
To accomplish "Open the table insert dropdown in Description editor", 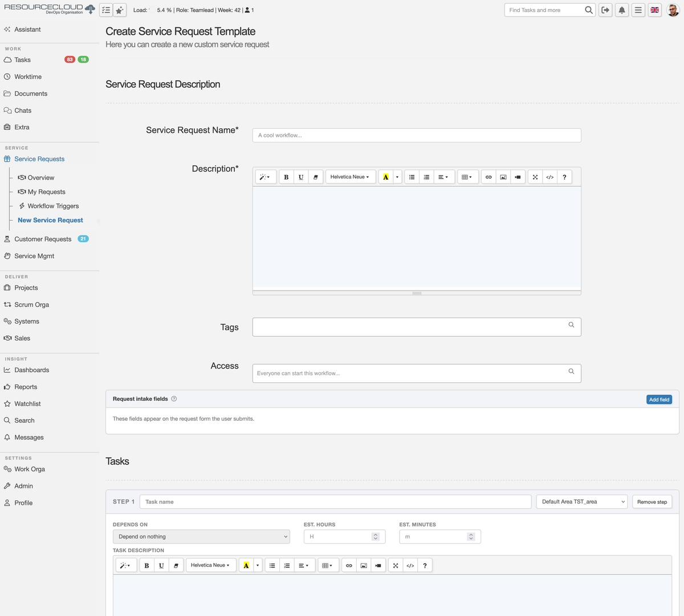I will pos(467,177).
